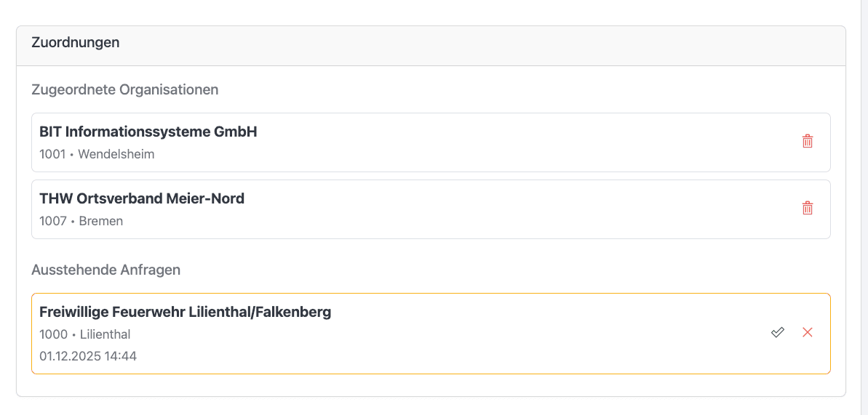Open the BIT Informationssysteme GmbH title

pos(148,132)
